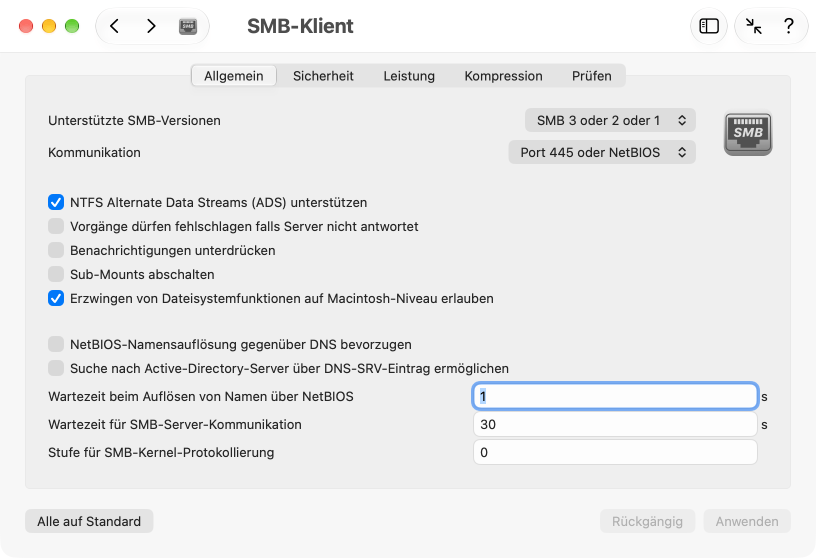Go forward with the right chevron

[x=151, y=26]
